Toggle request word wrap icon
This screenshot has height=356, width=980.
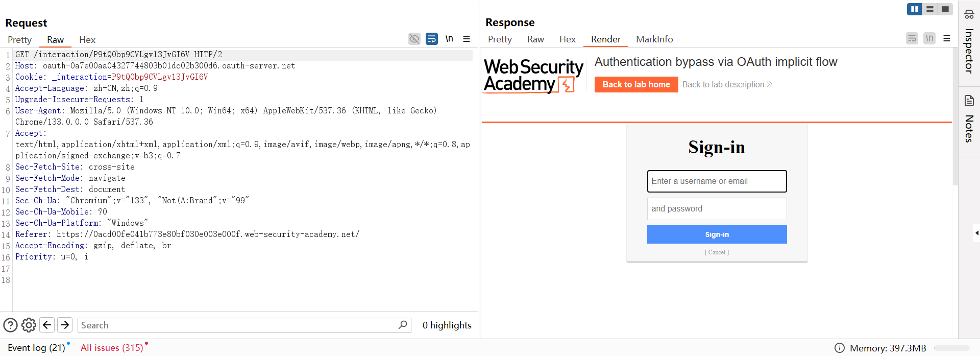[432, 39]
